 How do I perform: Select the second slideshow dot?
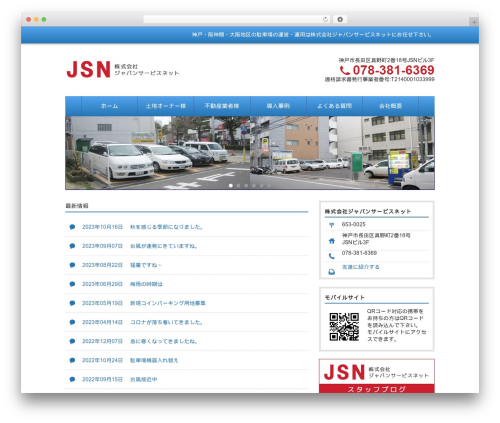click(x=238, y=186)
